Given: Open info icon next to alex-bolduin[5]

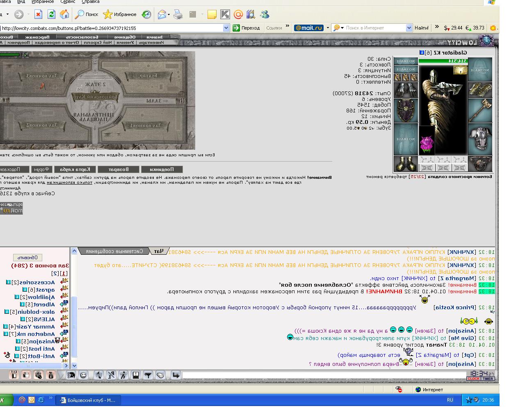Looking at the screenshot, I should pos(7,312).
